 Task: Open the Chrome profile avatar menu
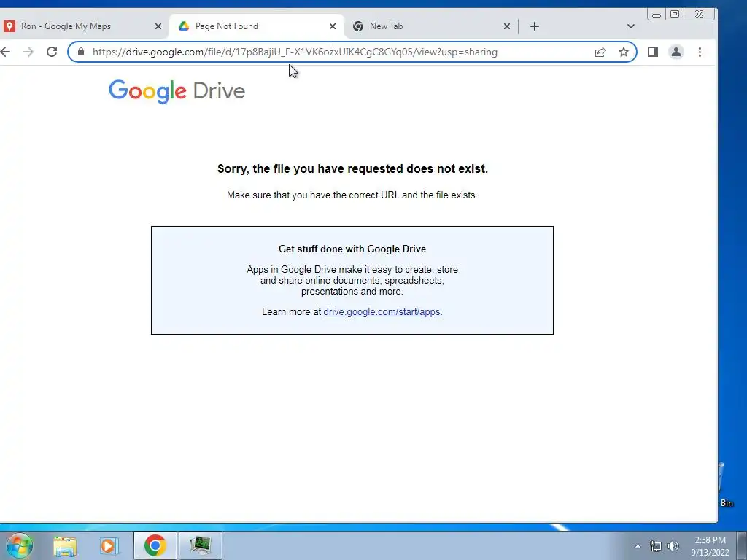(x=676, y=52)
